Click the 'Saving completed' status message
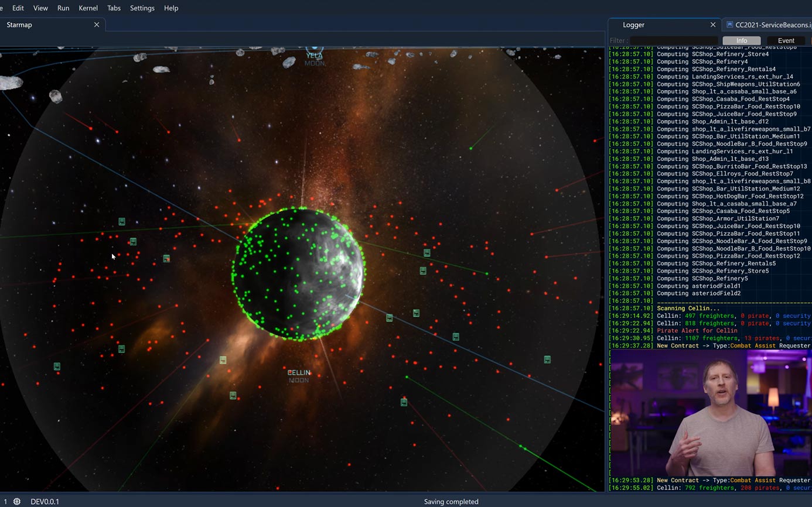 click(x=451, y=502)
